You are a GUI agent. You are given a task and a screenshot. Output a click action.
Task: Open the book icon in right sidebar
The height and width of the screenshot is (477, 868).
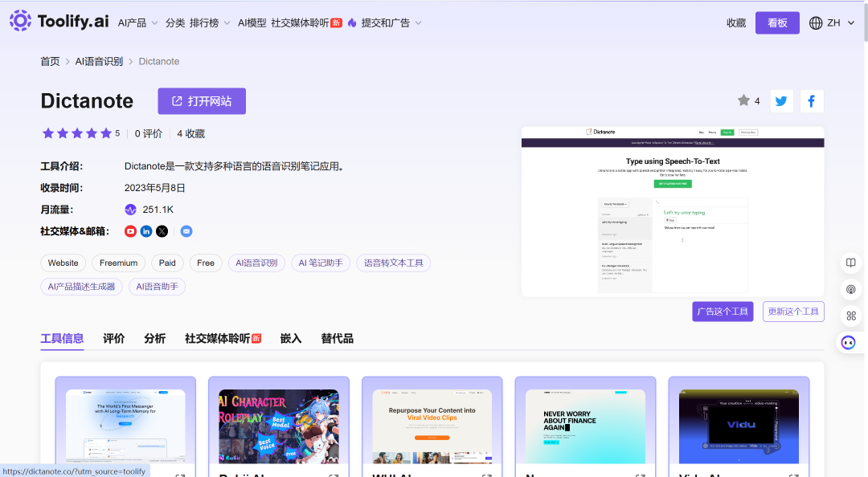(x=851, y=263)
